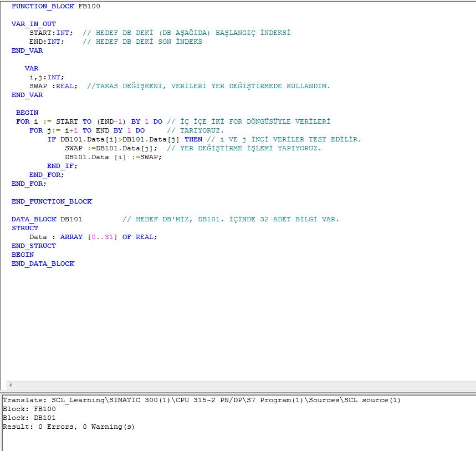Click the "END_FUNCTION_BLOCK" keyword
This screenshot has width=476, height=451.
tap(52, 201)
